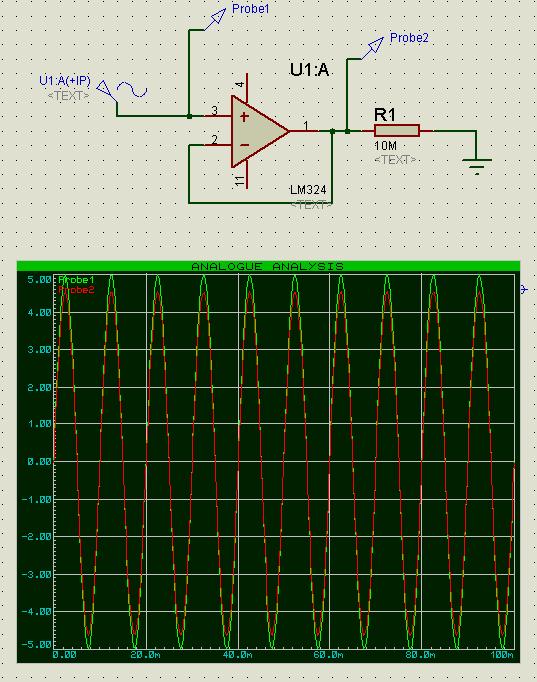Viewport: 537px width, 682px height.
Task: Select Probe2 trace legend in graph
Action: click(x=76, y=290)
